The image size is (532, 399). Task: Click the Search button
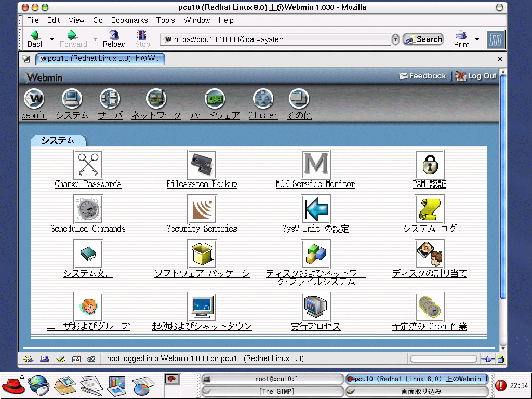423,39
